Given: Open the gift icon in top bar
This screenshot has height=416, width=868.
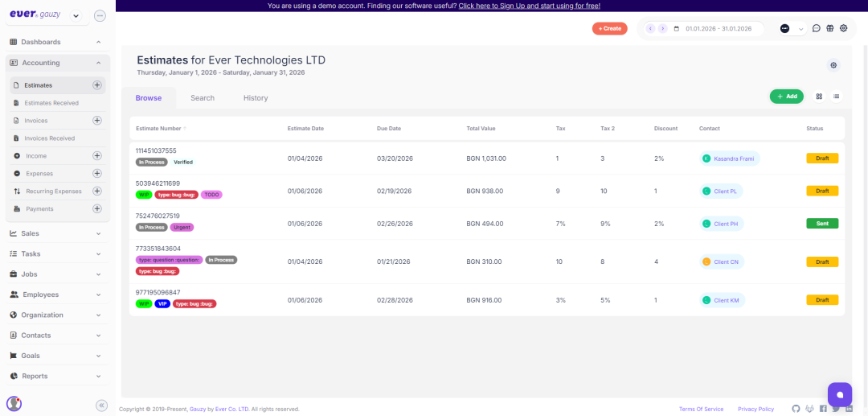Looking at the screenshot, I should tap(829, 28).
